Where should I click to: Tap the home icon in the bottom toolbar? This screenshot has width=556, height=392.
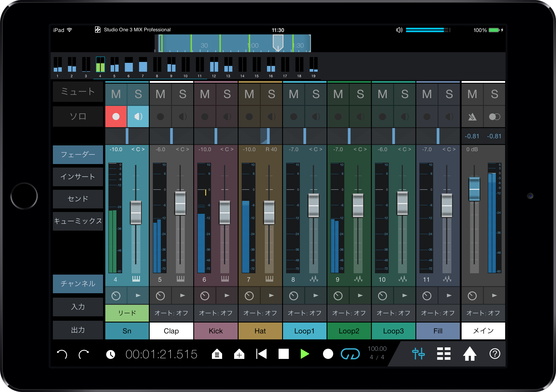click(469, 354)
